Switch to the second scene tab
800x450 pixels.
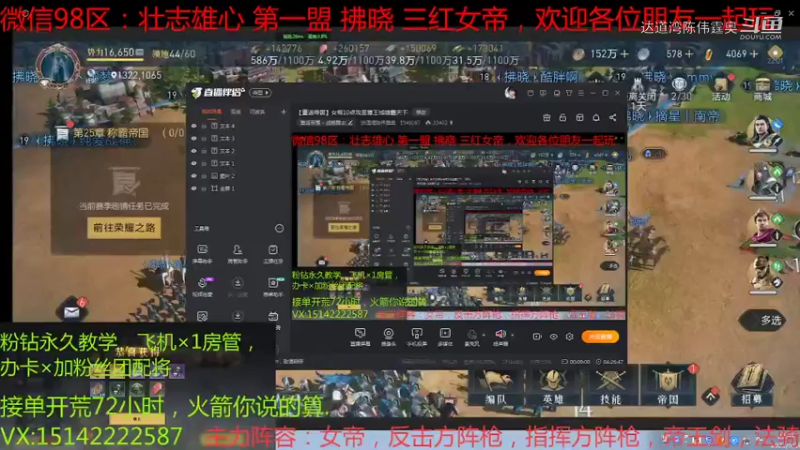(236, 112)
